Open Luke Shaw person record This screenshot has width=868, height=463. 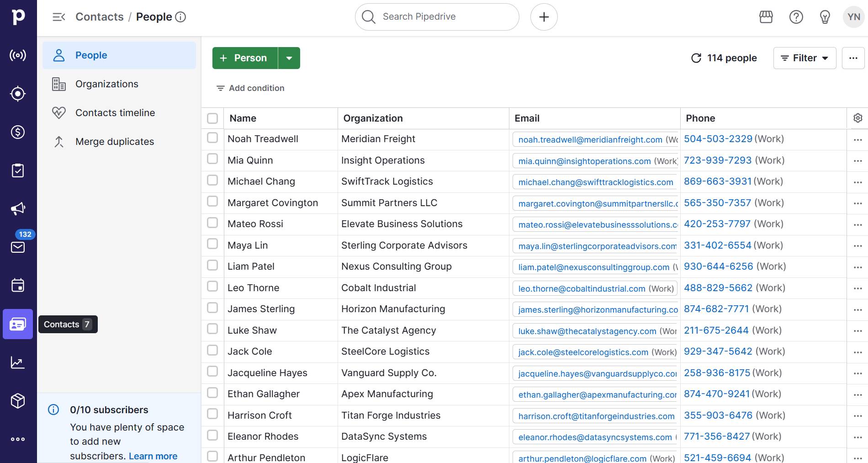(252, 330)
